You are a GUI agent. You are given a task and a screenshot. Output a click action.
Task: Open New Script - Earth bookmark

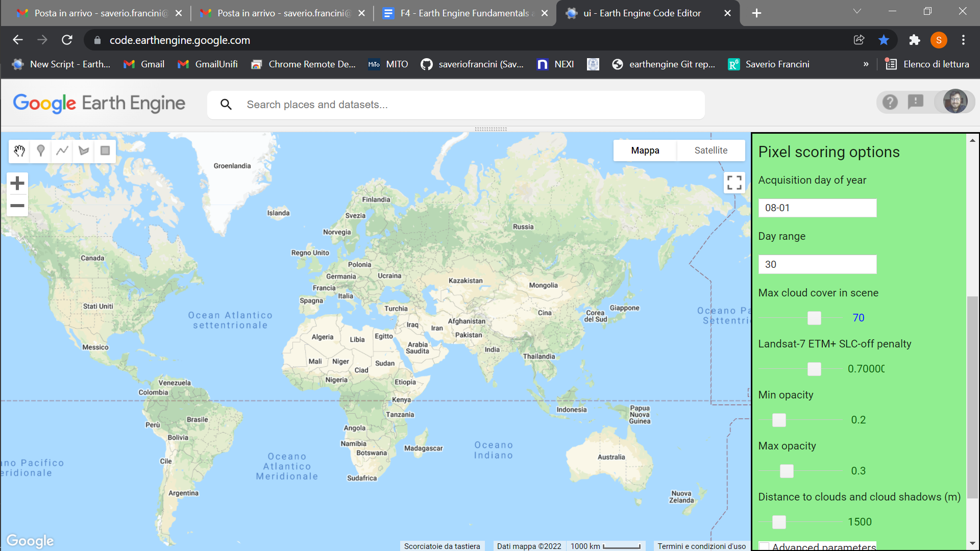[x=61, y=64]
